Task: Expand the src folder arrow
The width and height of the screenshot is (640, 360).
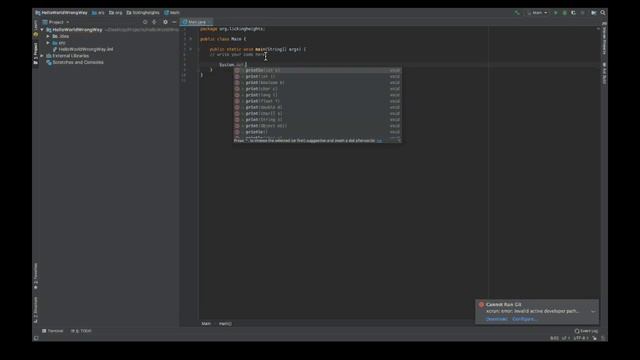Action: [48, 43]
